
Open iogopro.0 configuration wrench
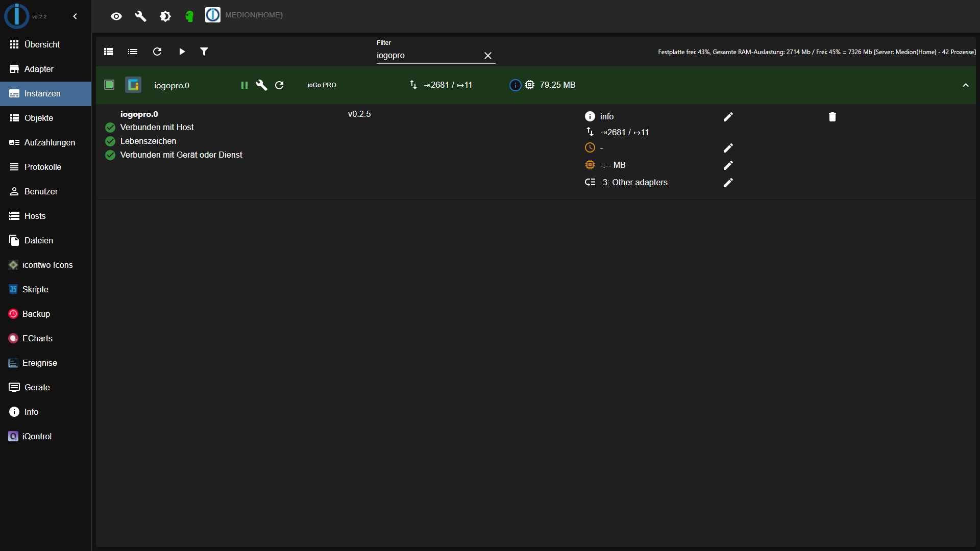(x=262, y=85)
